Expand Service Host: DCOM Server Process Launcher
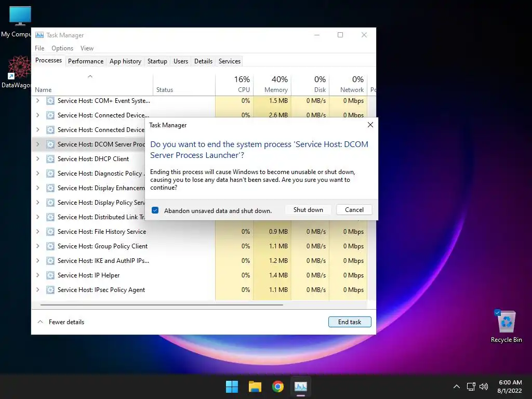This screenshot has height=399, width=532. (x=37, y=144)
